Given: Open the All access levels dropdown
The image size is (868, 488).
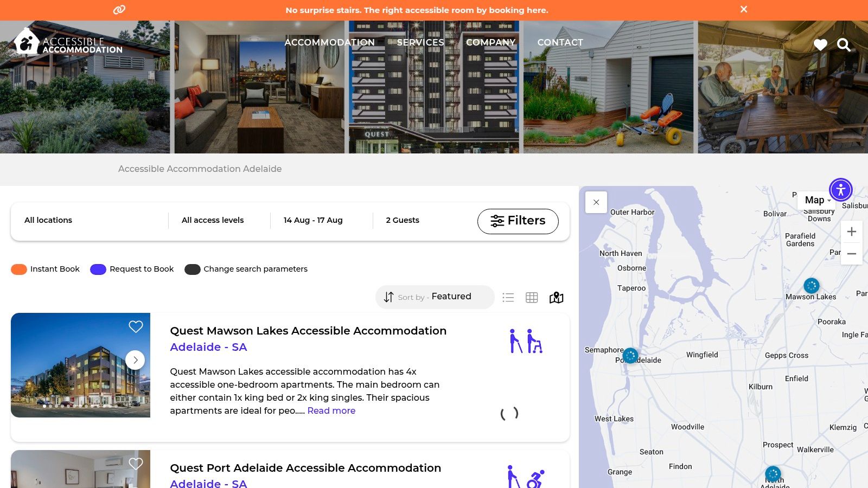Looking at the screenshot, I should (219, 220).
